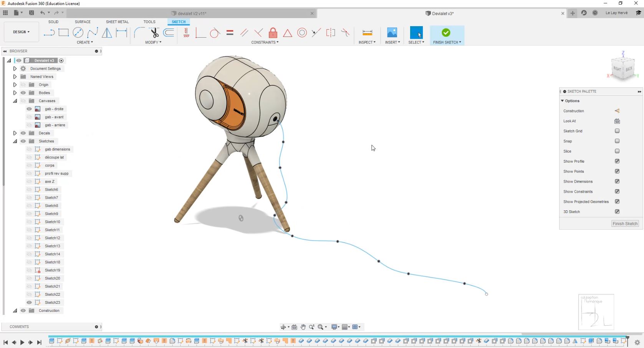Hide the gab - droite canvas
The height and width of the screenshot is (348, 644).
coord(29,109)
